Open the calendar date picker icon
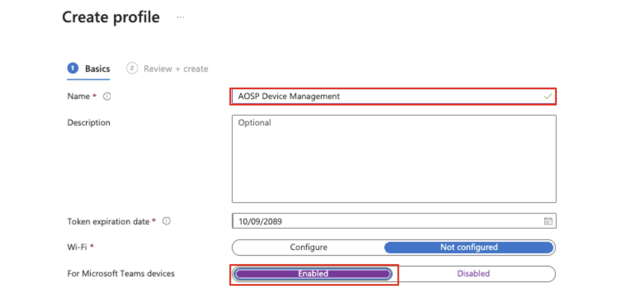Screen dimensions: 644x298 [548, 221]
